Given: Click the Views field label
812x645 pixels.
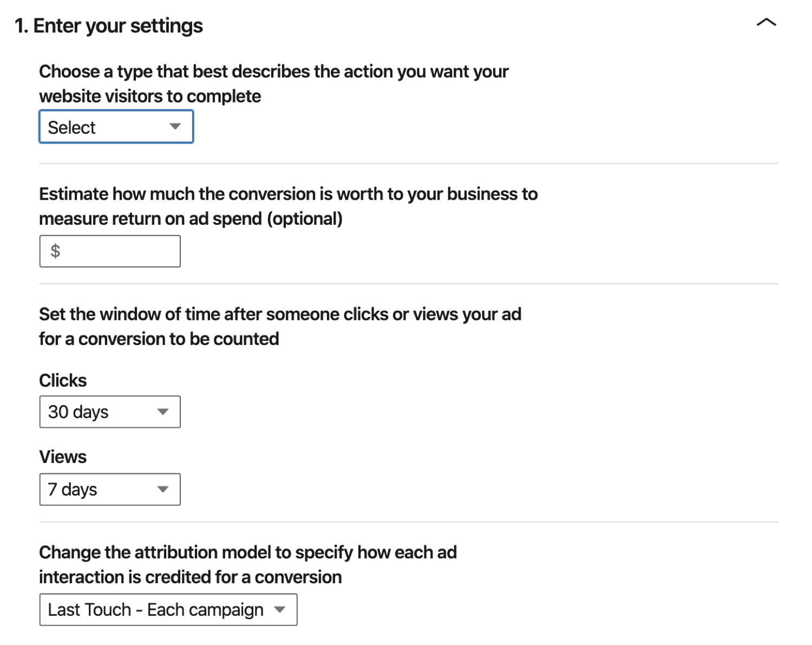Looking at the screenshot, I should [x=63, y=457].
